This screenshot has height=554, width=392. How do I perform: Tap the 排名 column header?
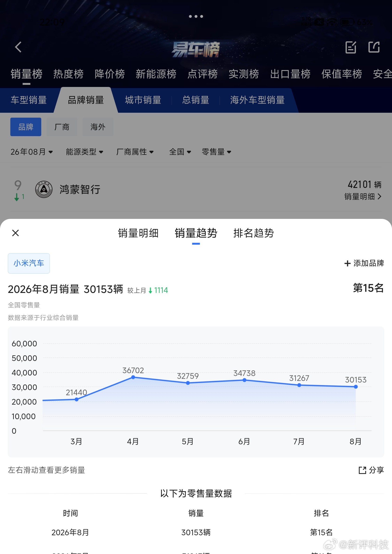pos(321,513)
